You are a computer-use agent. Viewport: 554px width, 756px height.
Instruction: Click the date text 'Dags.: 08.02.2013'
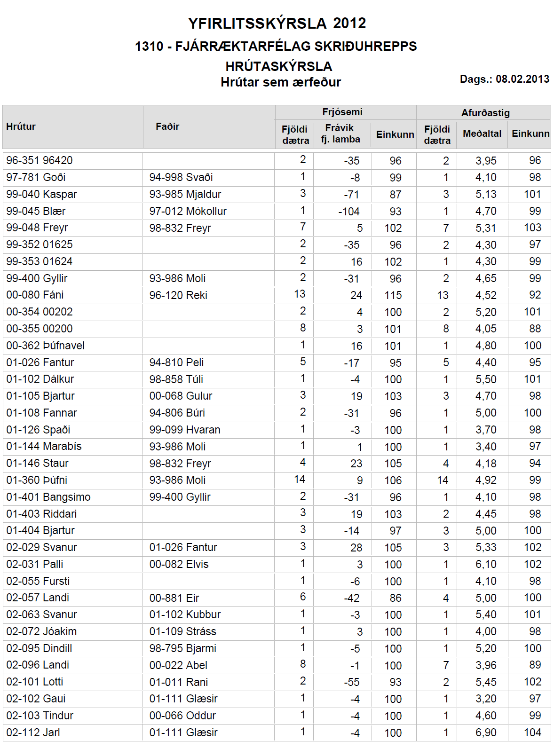[504, 79]
